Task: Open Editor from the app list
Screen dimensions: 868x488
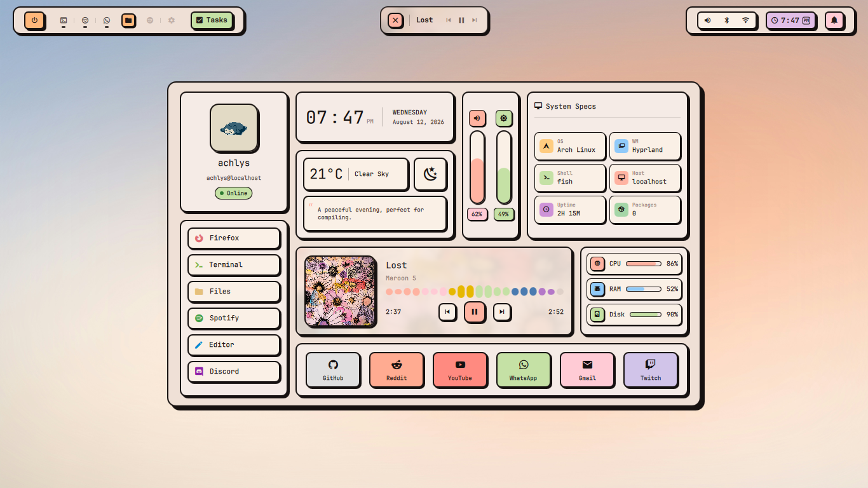Action: 234,345
